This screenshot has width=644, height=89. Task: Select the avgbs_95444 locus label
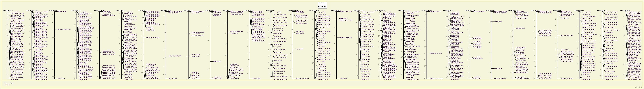click(217, 61)
